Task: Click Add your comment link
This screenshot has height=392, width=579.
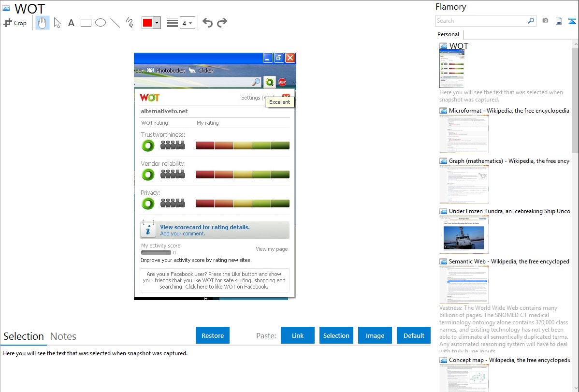Action: (x=182, y=233)
